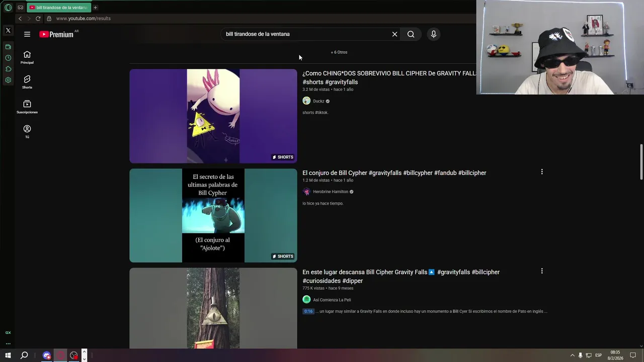Click the 'shorts #tiktok.' description text
Viewport: 644px width, 362px height.
(x=315, y=113)
